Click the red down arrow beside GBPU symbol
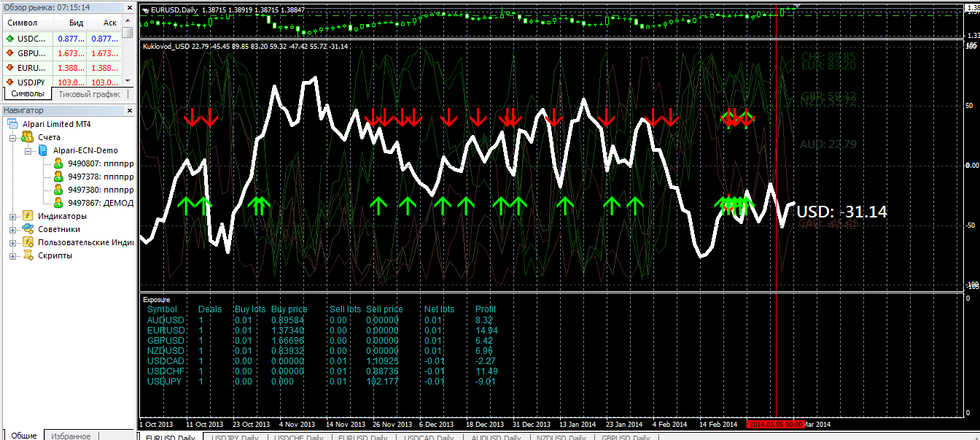The height and width of the screenshot is (440, 980). 10,53
